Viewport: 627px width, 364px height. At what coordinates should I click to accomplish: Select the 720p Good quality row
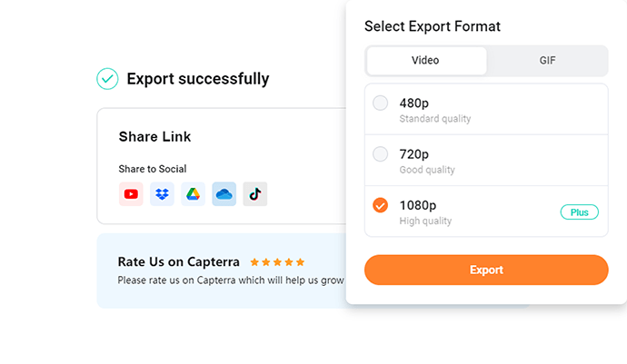coord(486,161)
